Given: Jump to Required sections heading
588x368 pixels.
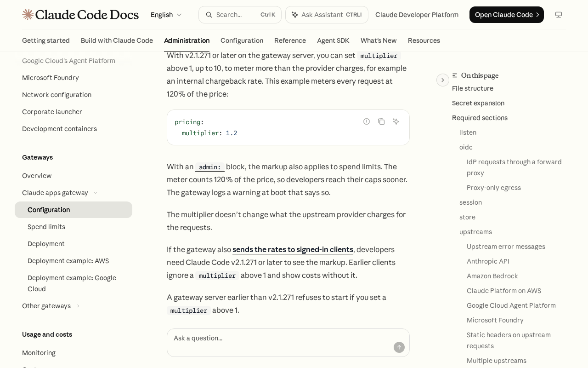Looking at the screenshot, I should click(480, 118).
